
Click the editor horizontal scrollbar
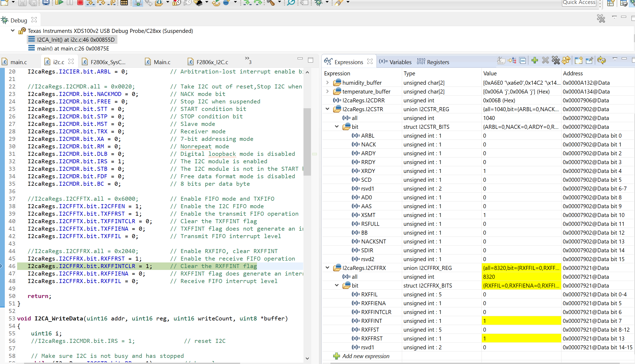[x=132, y=363]
